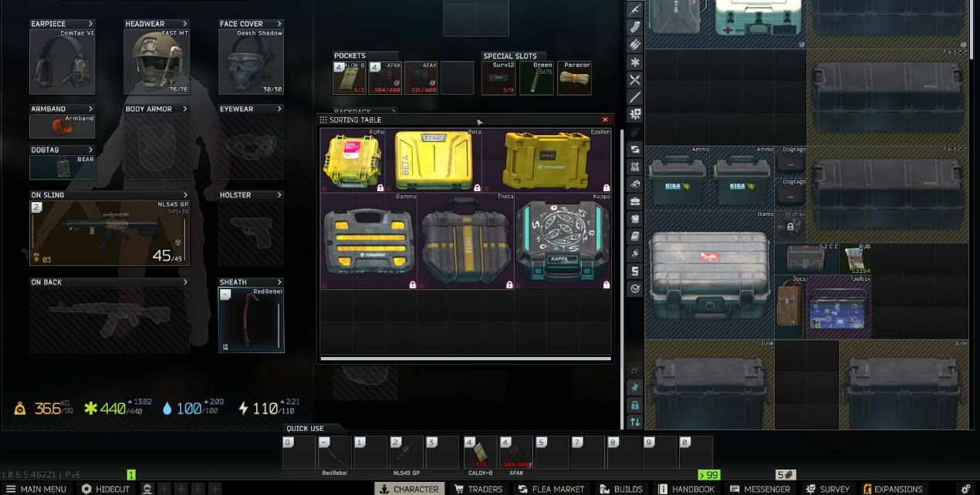980x495 pixels.
Task: Open the Main Menu tab
Action: click(35, 489)
